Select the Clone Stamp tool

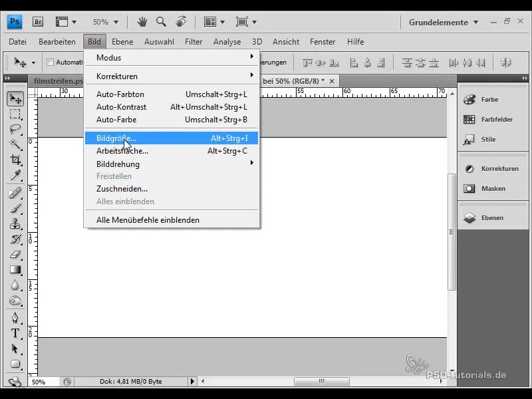[x=15, y=223]
